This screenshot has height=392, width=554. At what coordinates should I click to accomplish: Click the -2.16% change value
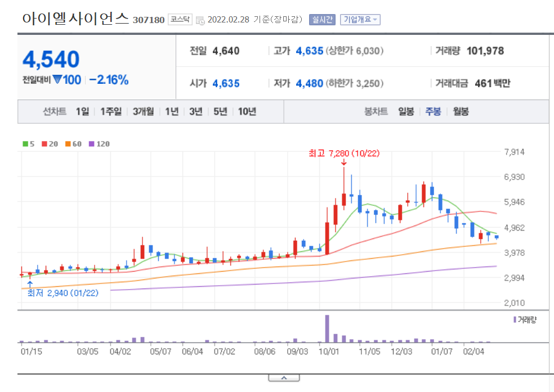(x=109, y=80)
